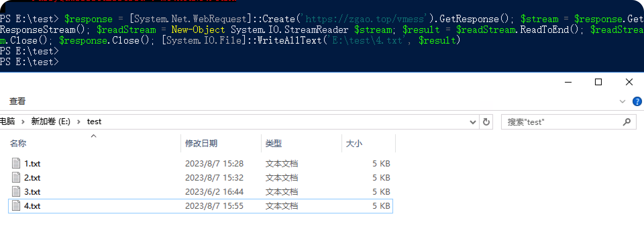This screenshot has width=644, height=239.
Task: Switch to the 查看 ribbon tab
Action: click(17, 101)
